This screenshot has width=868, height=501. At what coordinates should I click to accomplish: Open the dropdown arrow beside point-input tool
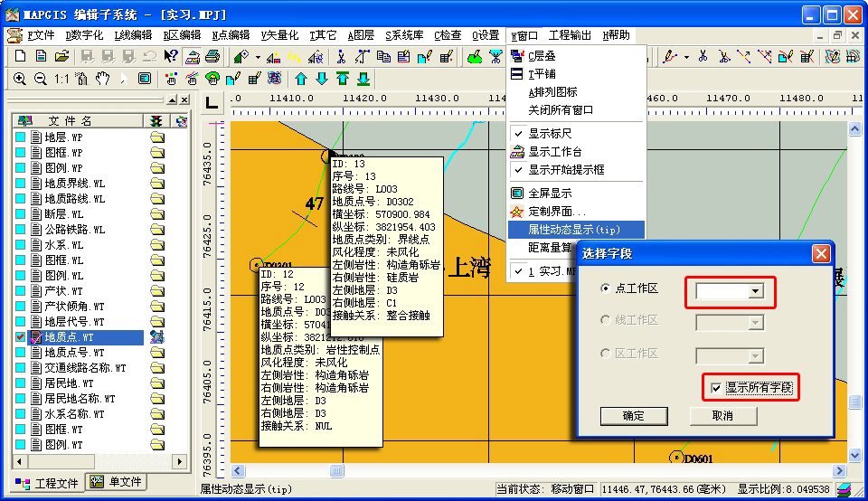pos(258,56)
